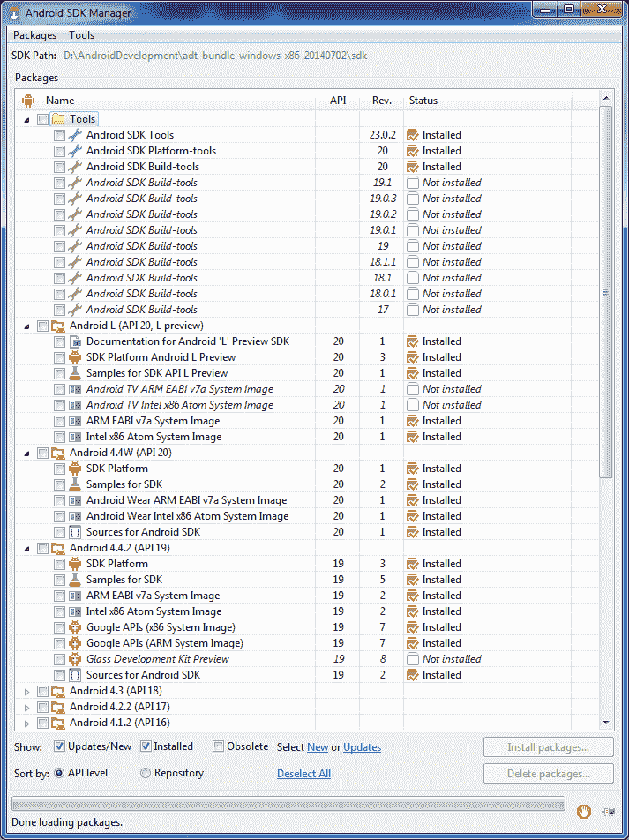Click the vertical scrollbar thumb of package list
This screenshot has height=840, width=629.
(605, 292)
